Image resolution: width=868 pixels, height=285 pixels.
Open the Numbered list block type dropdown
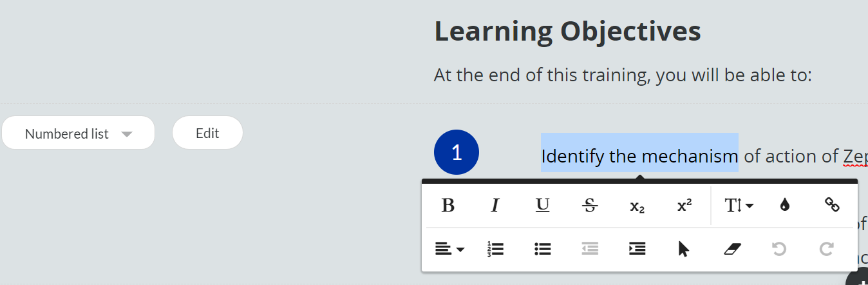(x=79, y=133)
